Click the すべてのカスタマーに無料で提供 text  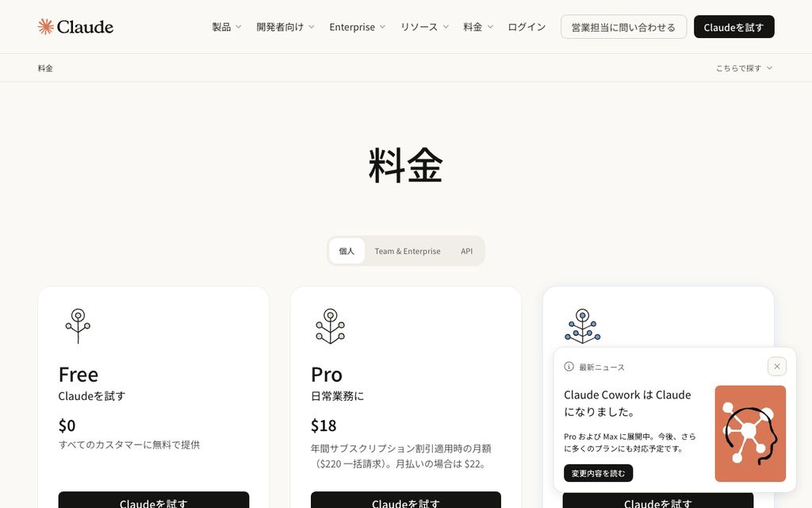coord(129,444)
